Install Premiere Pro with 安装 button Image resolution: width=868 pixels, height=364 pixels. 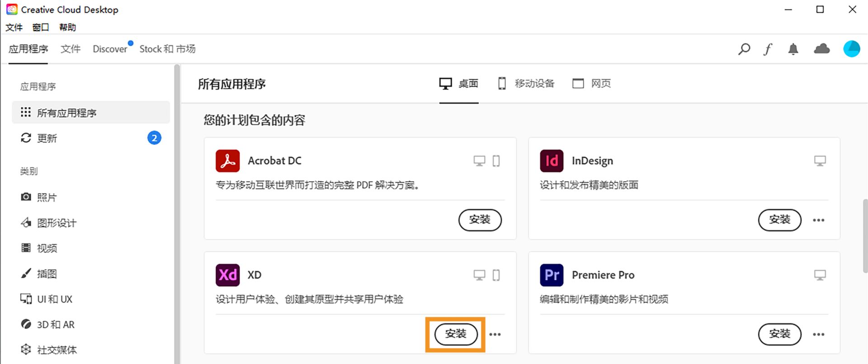point(780,334)
